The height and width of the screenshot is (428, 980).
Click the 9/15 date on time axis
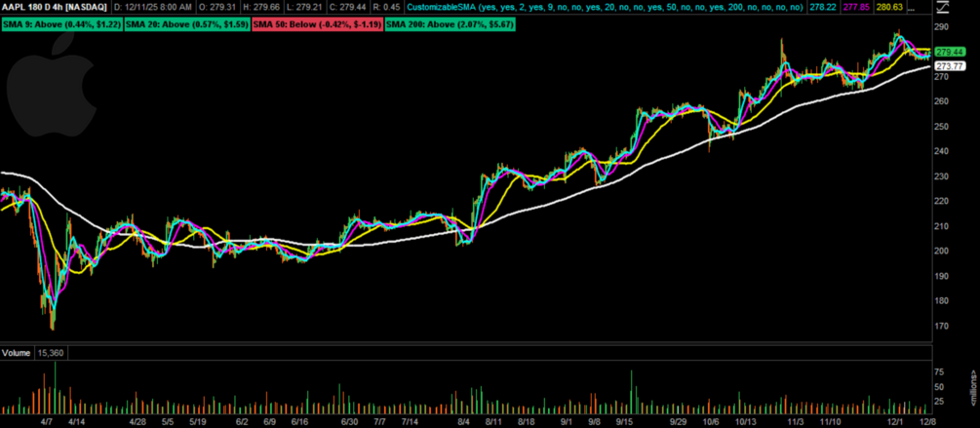click(623, 422)
